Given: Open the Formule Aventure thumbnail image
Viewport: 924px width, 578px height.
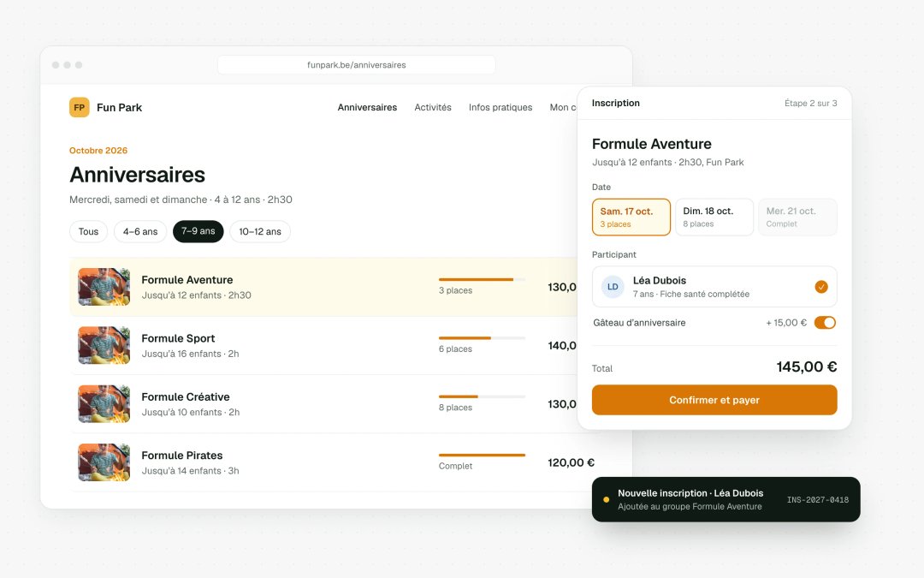Looking at the screenshot, I should point(104,287).
